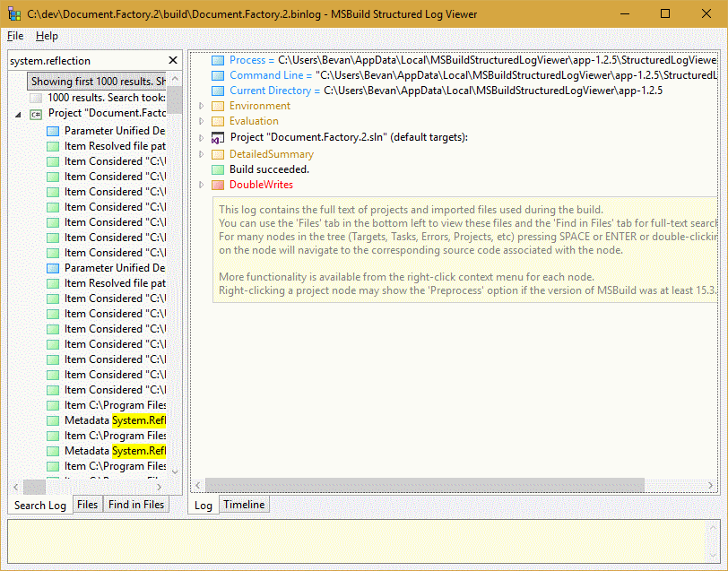Collapse the Project Document.Facto search result
Image resolution: width=728 pixels, height=571 pixels.
(18, 114)
